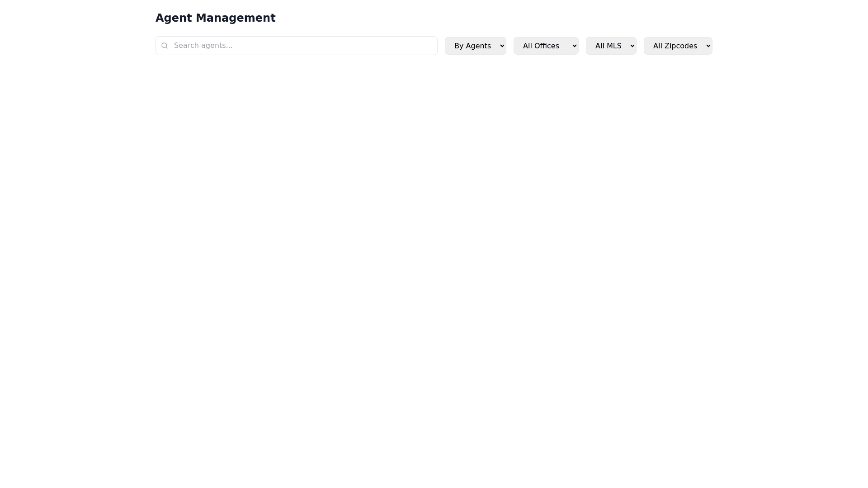
Task: Click the chevron arrow on All Offices
Action: tap(574, 46)
